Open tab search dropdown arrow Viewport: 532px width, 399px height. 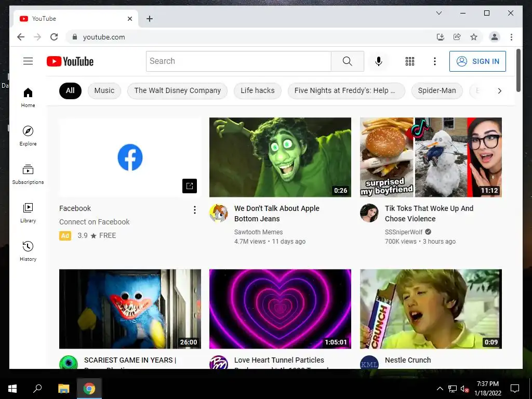point(438,13)
